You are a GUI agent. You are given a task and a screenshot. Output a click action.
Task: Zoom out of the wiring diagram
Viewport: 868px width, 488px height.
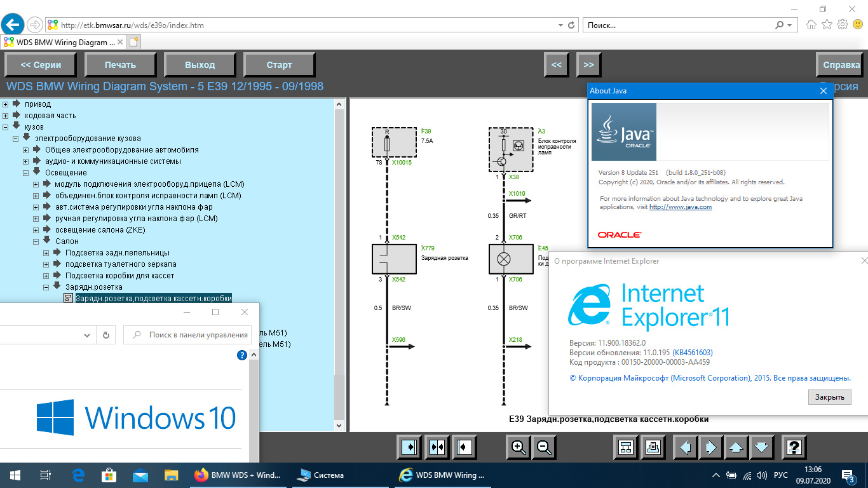(544, 447)
